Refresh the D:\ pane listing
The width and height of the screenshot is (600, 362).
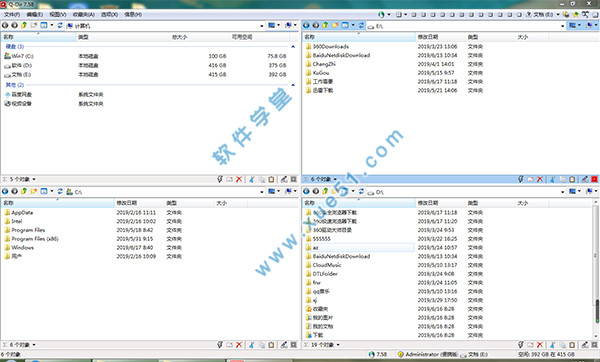361,191
